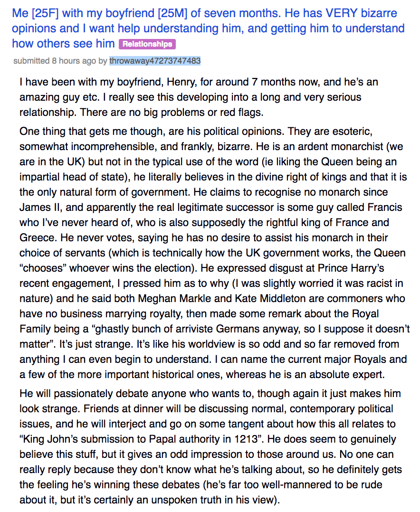
Task: Click the Relationships flair tag
Action: coord(147,44)
